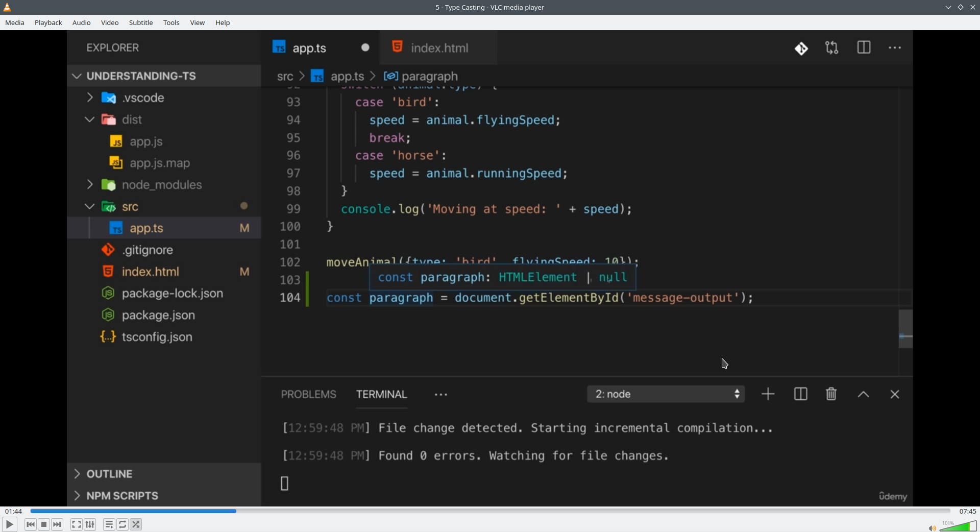Toggle fullscreen video mode

click(x=77, y=524)
